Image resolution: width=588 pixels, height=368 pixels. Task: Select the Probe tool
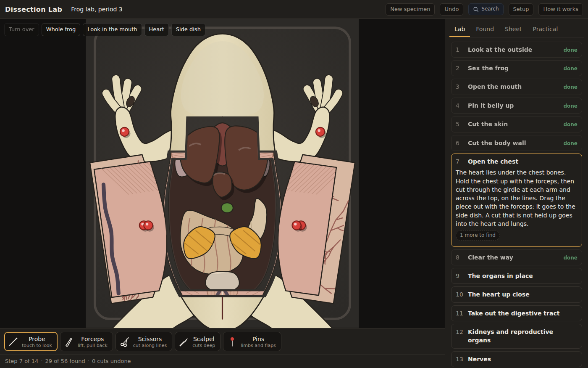pyautogui.click(x=31, y=342)
